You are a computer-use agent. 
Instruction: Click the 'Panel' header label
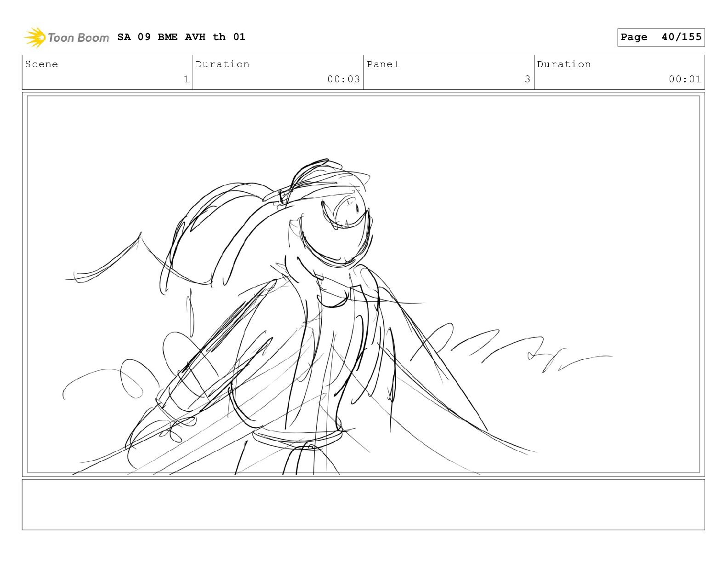click(383, 64)
